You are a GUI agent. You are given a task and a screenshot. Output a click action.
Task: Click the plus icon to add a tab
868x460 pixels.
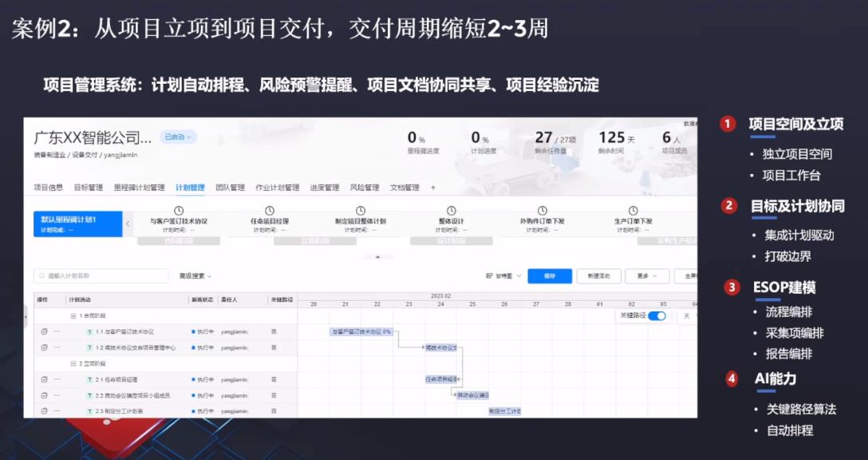coord(433,188)
